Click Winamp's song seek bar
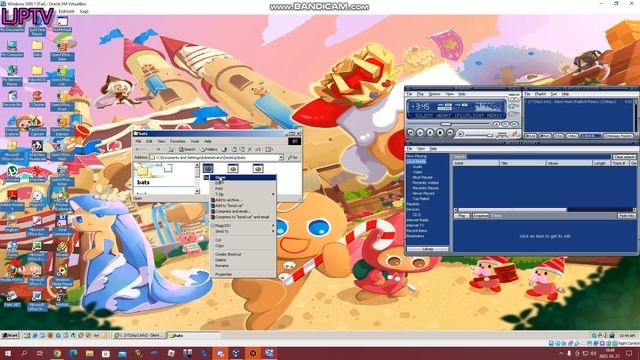Viewport: 640px width, 360px height. point(449,124)
